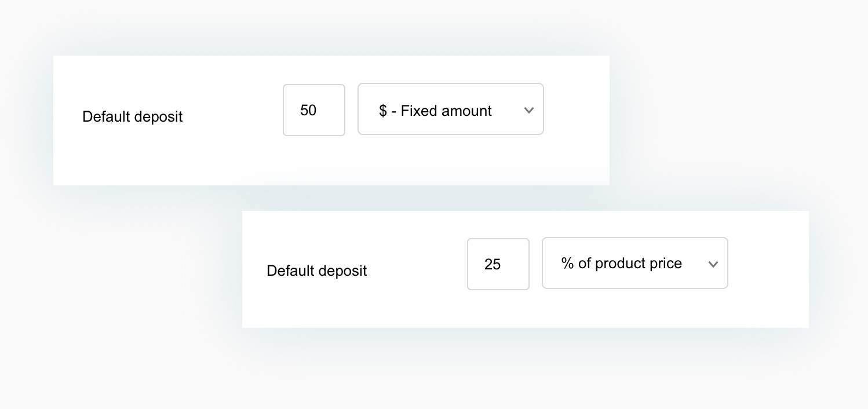Click the "Default deposit" label beside the 50 field

pyautogui.click(x=133, y=117)
